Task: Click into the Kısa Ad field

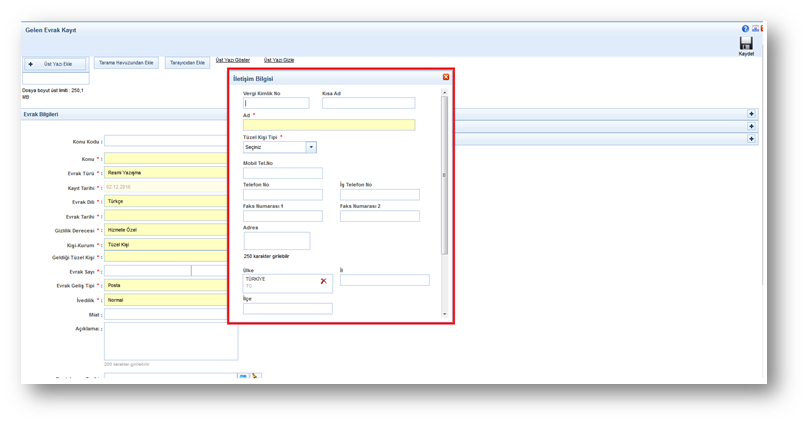Action: point(368,103)
